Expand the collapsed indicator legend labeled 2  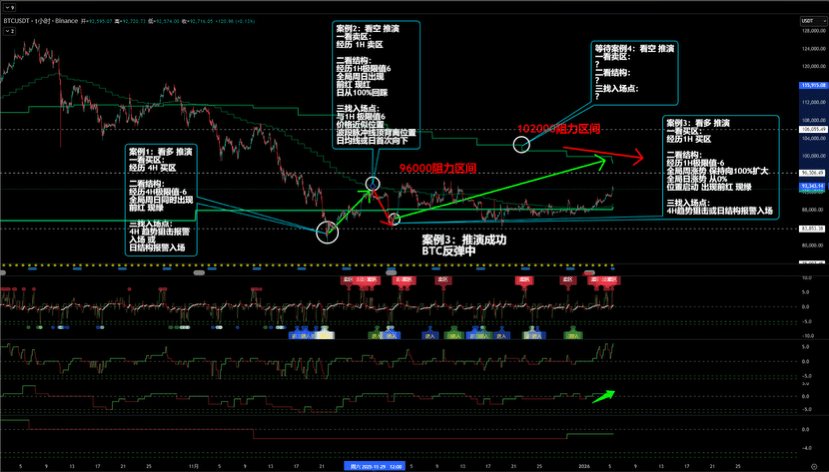coord(11,31)
